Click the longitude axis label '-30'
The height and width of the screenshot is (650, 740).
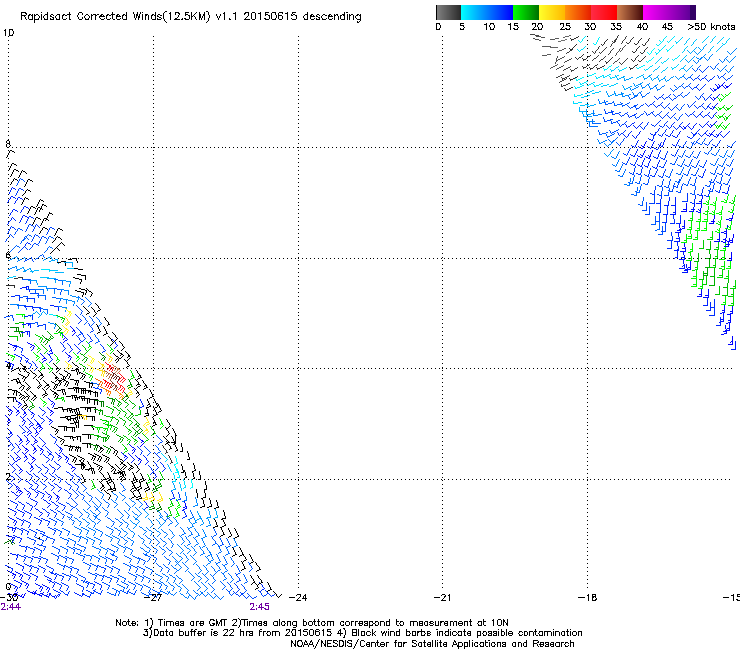click(x=8, y=598)
